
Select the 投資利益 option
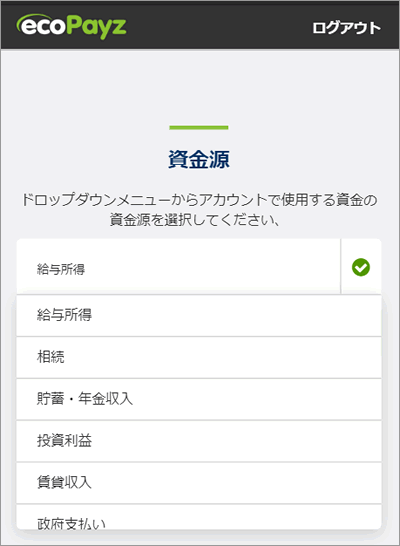(x=199, y=441)
